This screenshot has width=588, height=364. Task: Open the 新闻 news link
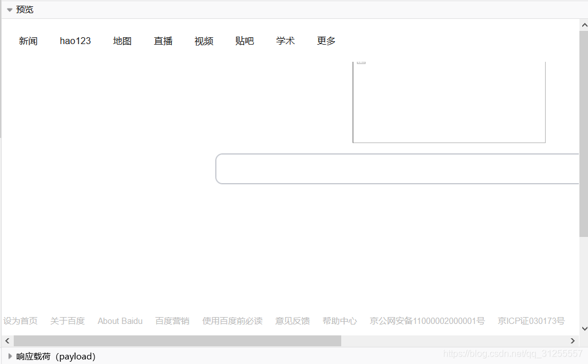pyautogui.click(x=28, y=41)
